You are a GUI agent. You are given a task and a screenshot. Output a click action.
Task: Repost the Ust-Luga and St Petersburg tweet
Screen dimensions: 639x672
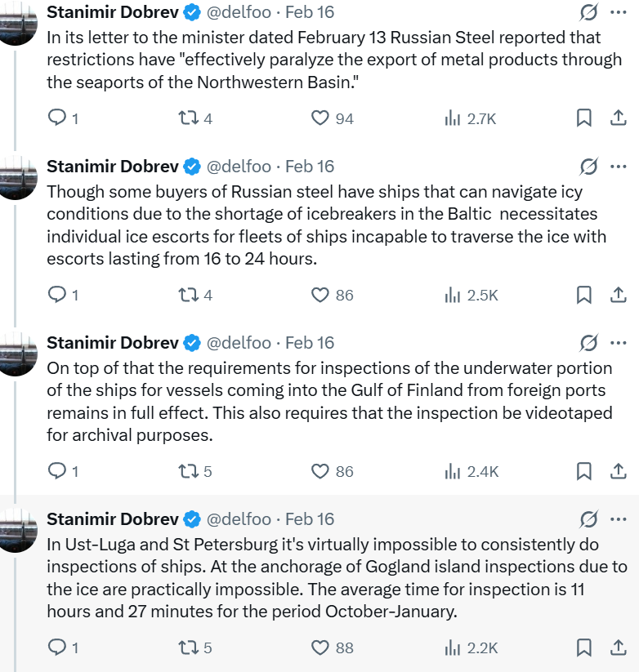[188, 648]
